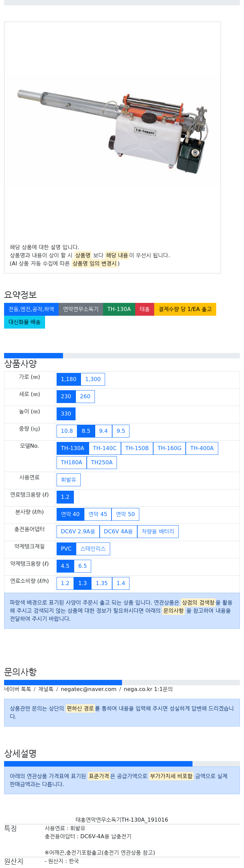
Task: Choose the 10.8 kg weight option
Action: (67, 431)
